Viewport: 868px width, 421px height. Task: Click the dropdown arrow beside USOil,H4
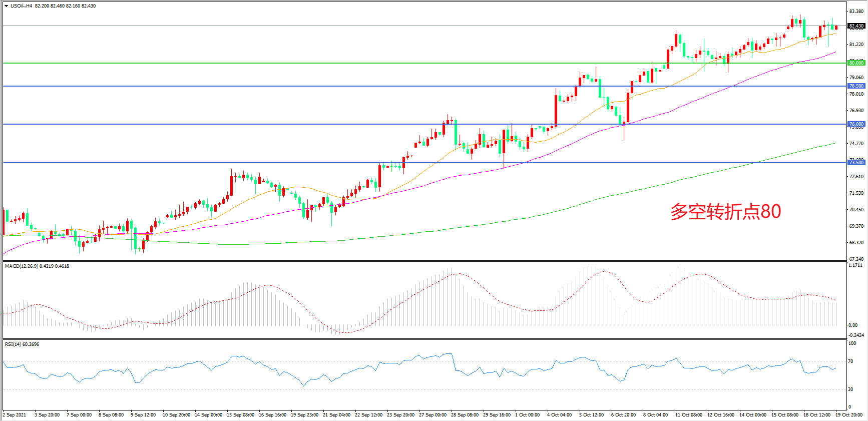[x=6, y=6]
